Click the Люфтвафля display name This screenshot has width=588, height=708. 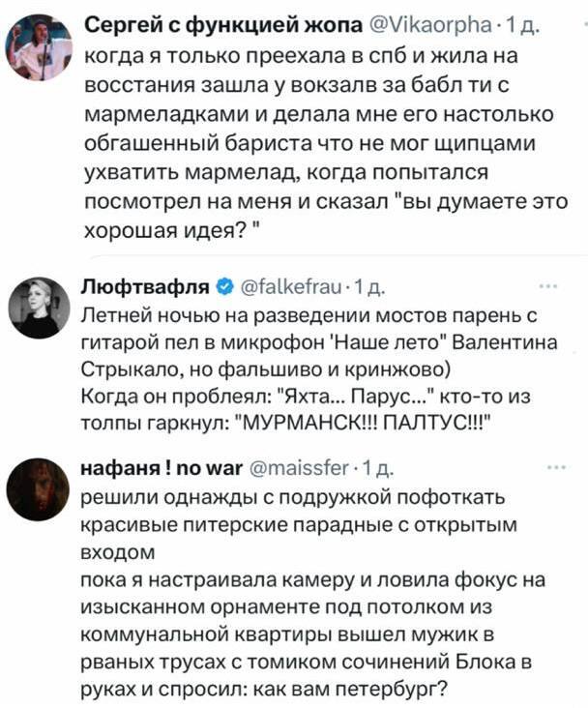tap(146, 287)
